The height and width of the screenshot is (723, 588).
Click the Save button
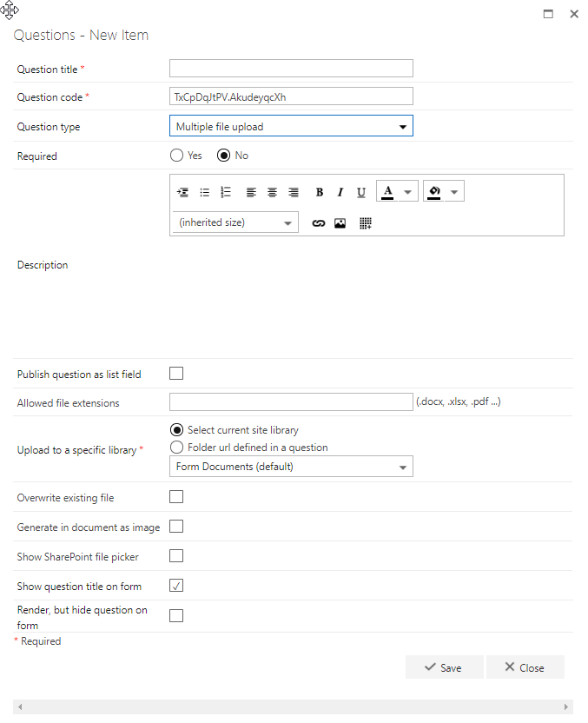[x=444, y=667]
